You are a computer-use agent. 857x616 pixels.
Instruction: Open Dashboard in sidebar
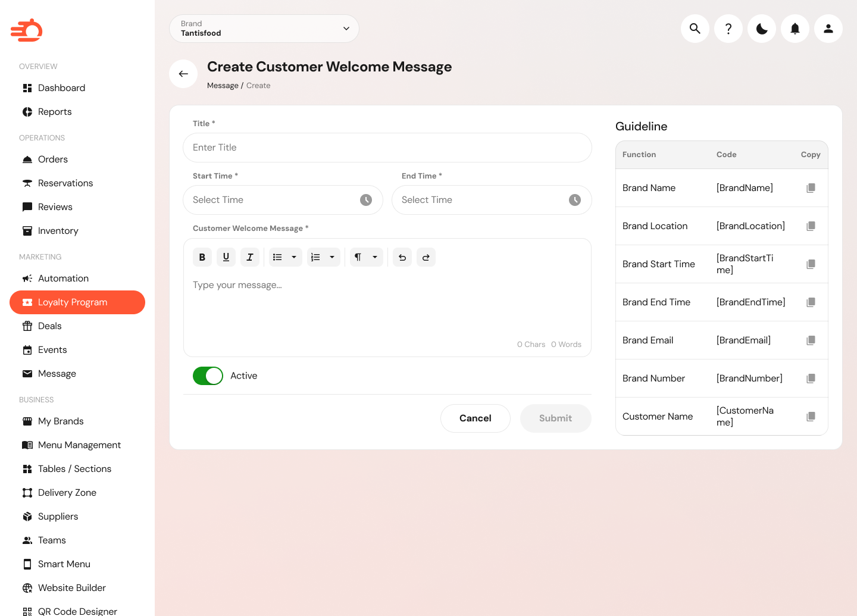[x=77, y=88]
